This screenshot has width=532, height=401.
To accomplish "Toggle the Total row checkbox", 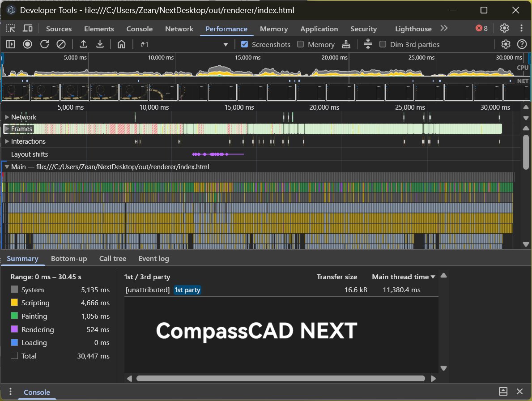I will [14, 355].
